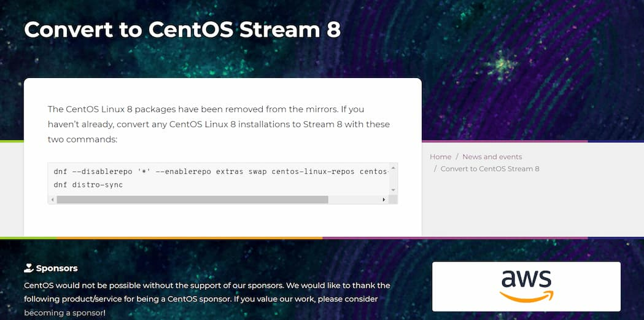
Task: Click the code block's horizontal scrollbar thumb
Action: (x=192, y=200)
